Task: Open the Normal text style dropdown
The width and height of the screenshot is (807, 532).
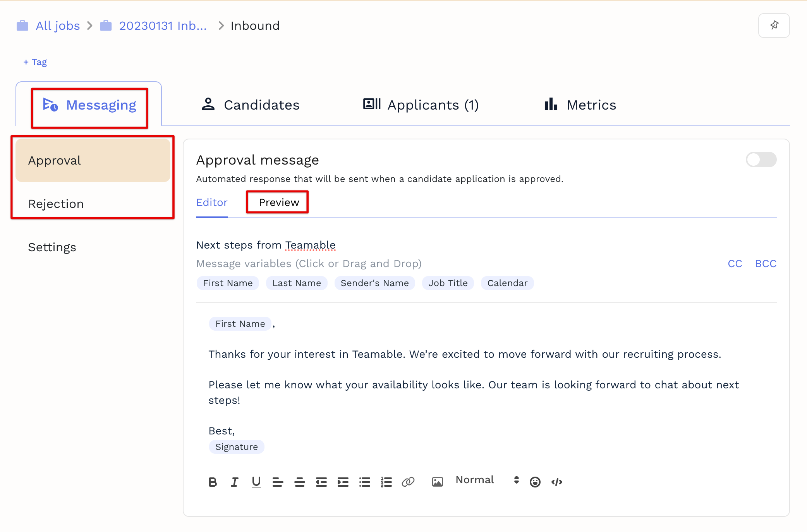Action: (474, 480)
